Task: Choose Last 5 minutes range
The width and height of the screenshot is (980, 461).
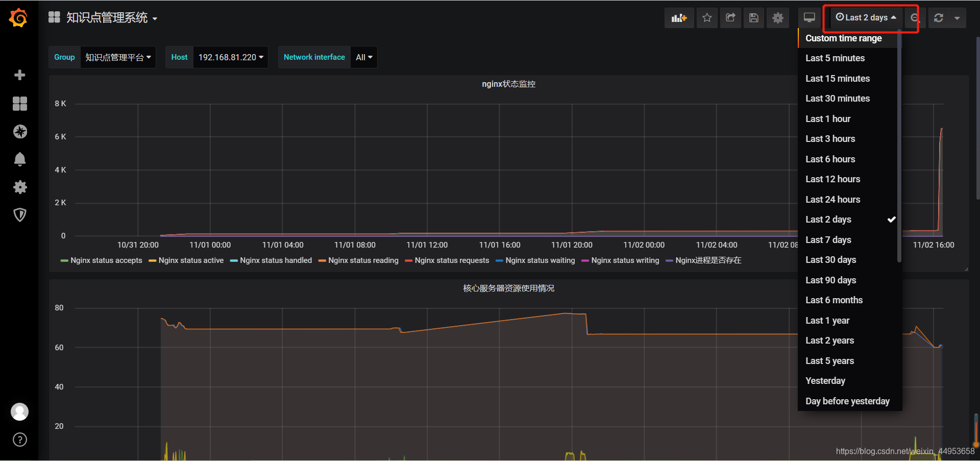Action: point(847,58)
